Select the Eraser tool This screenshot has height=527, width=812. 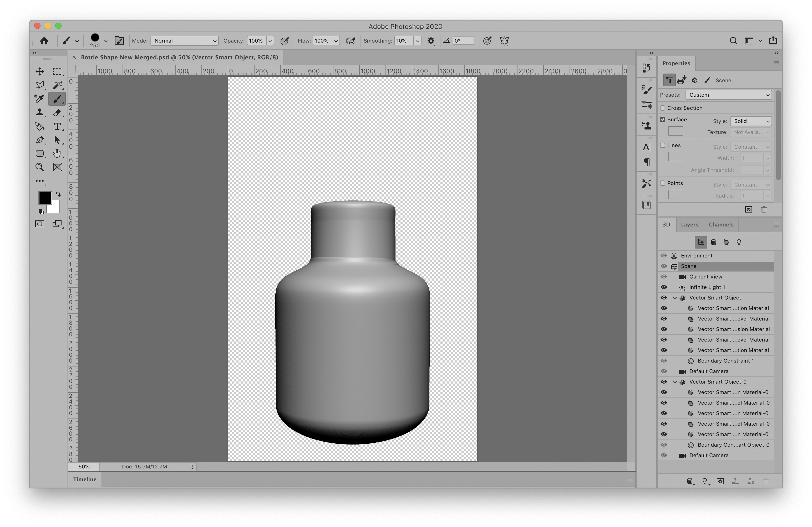(x=57, y=112)
